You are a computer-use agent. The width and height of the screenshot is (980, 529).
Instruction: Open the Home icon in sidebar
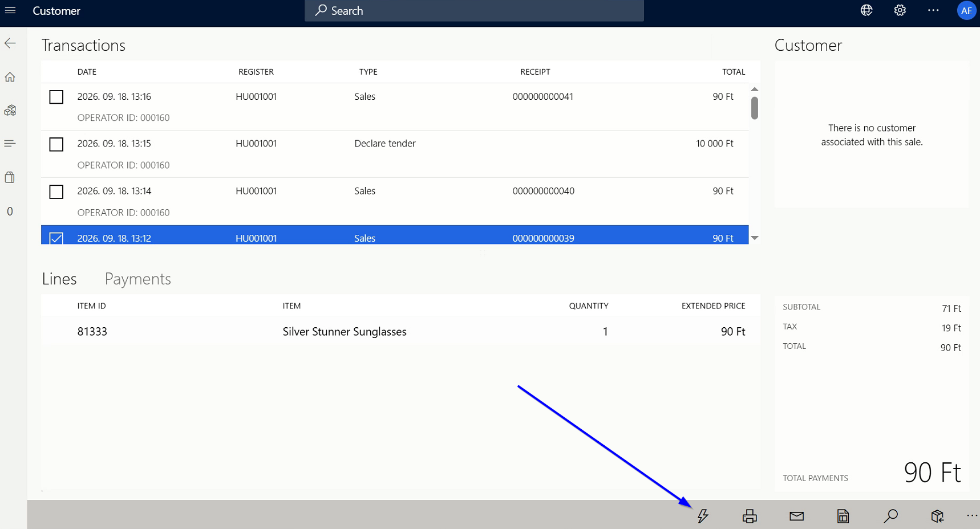pyautogui.click(x=10, y=77)
